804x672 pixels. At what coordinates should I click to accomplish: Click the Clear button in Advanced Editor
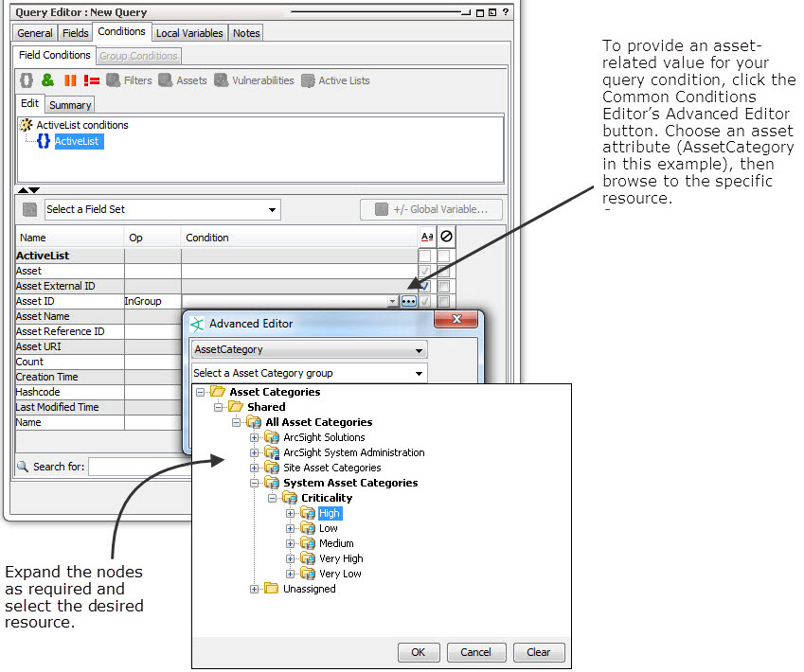(x=539, y=652)
